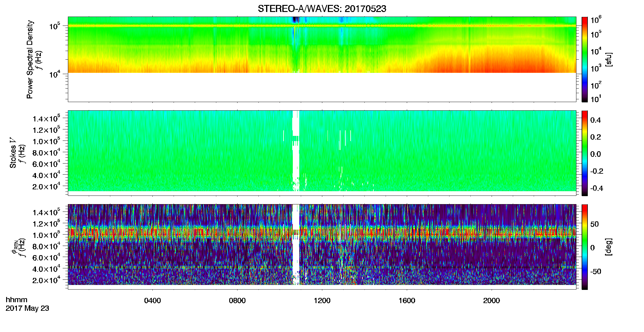Click the -50 tick on the degrees colorbar

click(x=595, y=271)
